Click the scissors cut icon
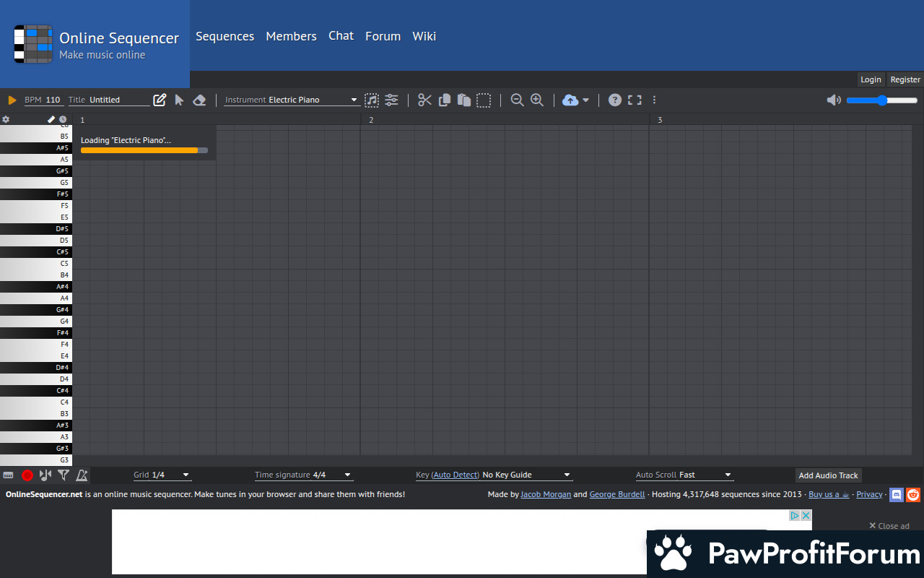Image resolution: width=924 pixels, height=578 pixels. tap(424, 100)
